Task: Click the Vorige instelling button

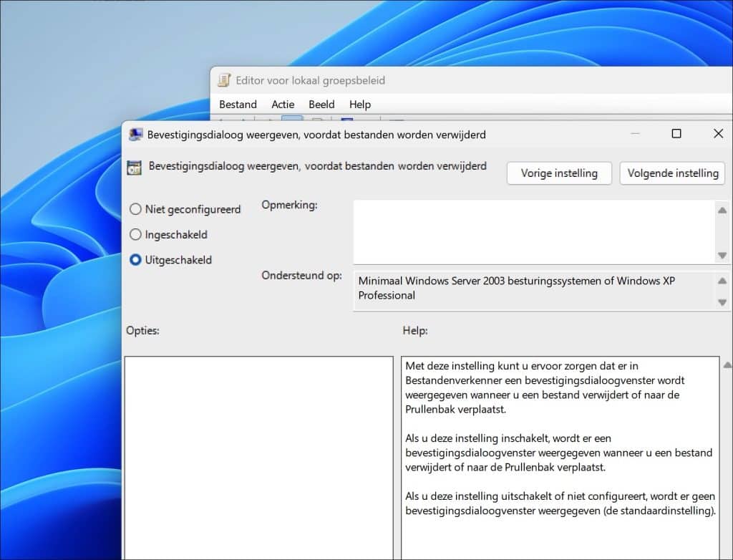Action: tap(559, 173)
